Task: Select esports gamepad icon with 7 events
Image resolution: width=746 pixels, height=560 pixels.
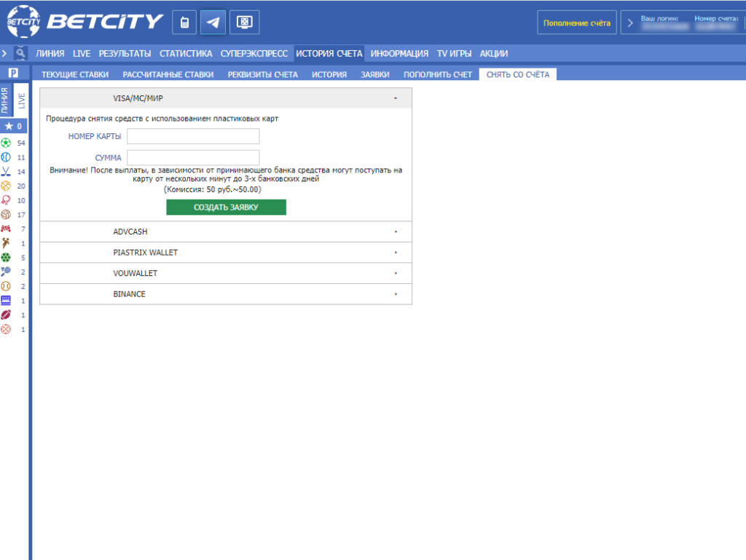Action: pyautogui.click(x=6, y=229)
